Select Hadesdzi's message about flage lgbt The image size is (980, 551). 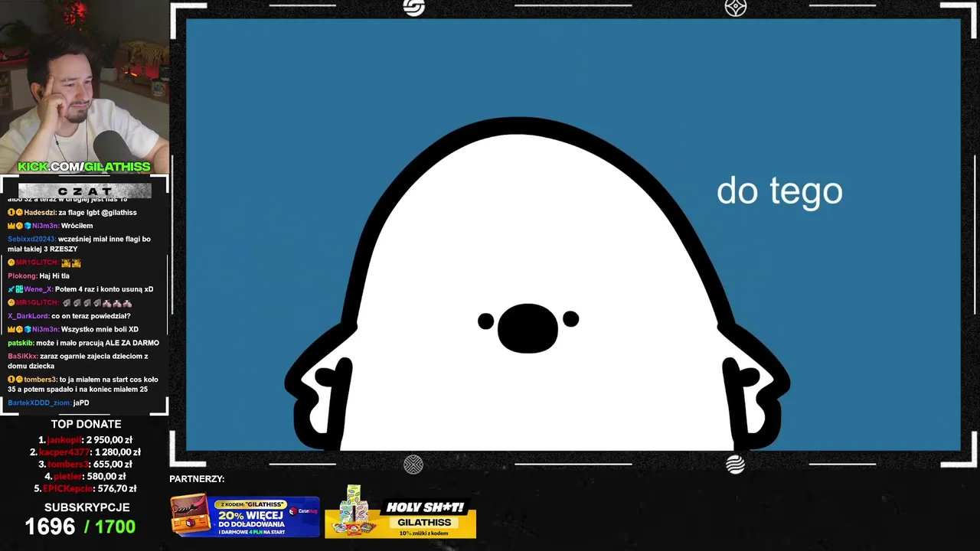(73, 213)
